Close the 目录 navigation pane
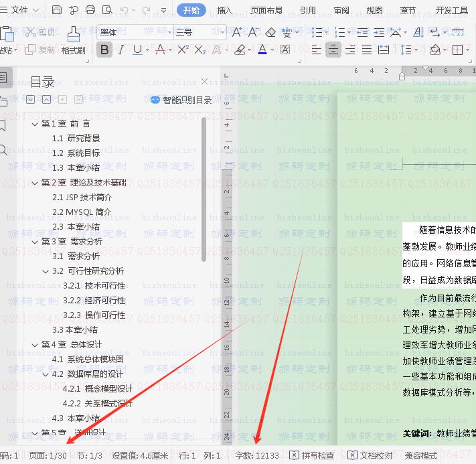 [x=204, y=82]
